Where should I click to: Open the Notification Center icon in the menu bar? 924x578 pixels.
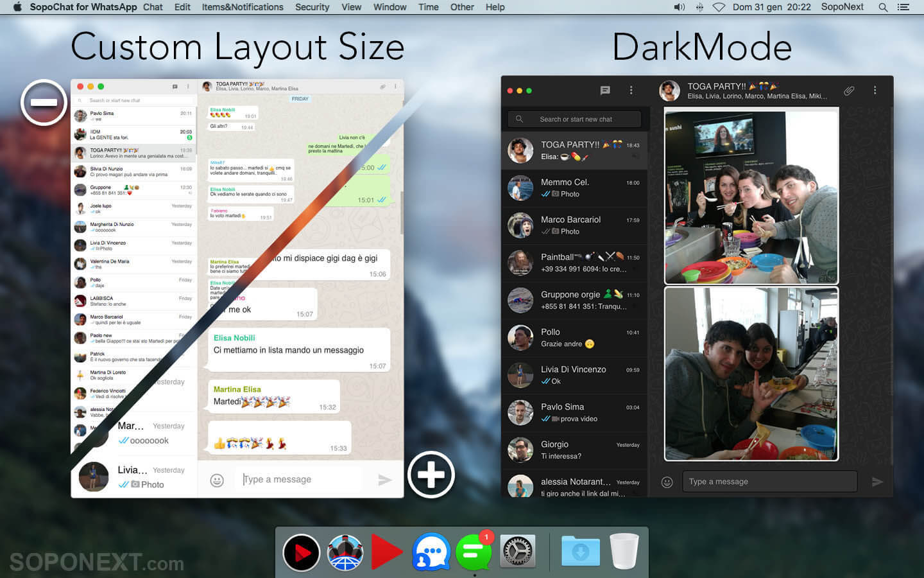pyautogui.click(x=903, y=7)
